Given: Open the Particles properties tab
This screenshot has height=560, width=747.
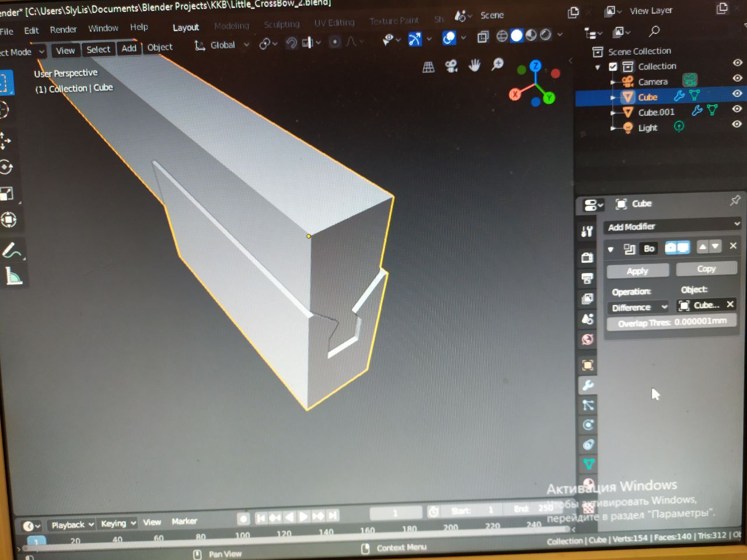Looking at the screenshot, I should click(588, 405).
